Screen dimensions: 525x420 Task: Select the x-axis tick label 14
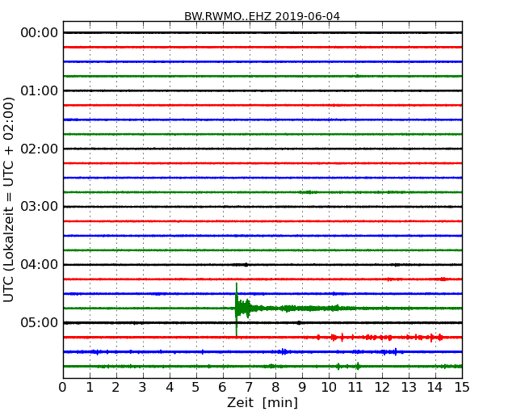435,388
